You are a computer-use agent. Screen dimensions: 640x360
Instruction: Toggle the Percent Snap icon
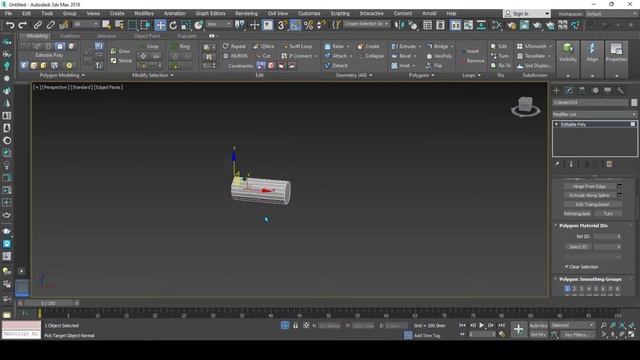point(309,25)
